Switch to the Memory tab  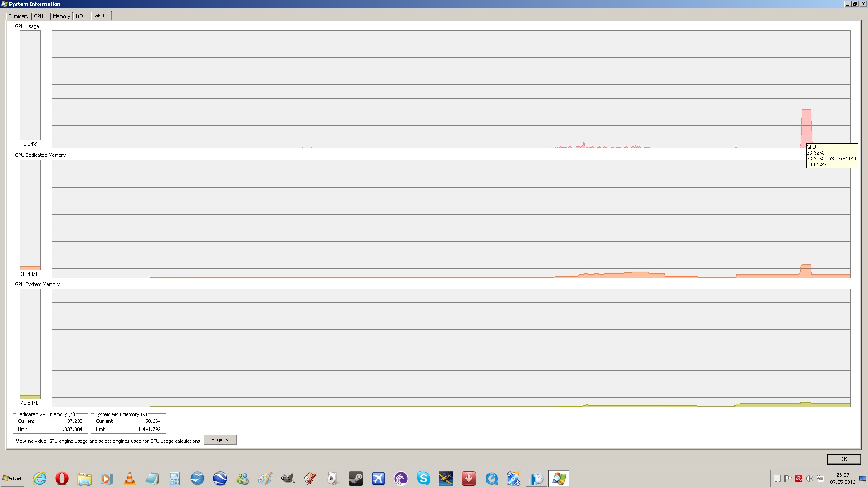(61, 16)
